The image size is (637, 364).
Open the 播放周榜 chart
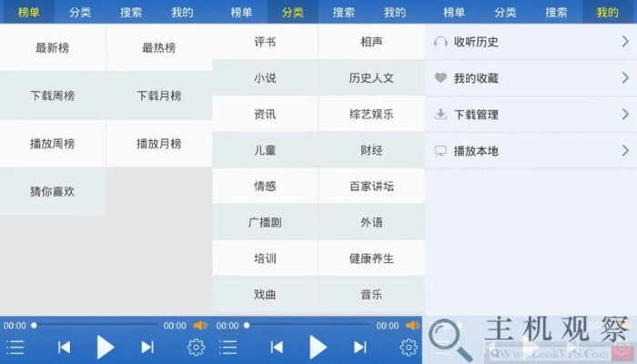[x=53, y=144]
